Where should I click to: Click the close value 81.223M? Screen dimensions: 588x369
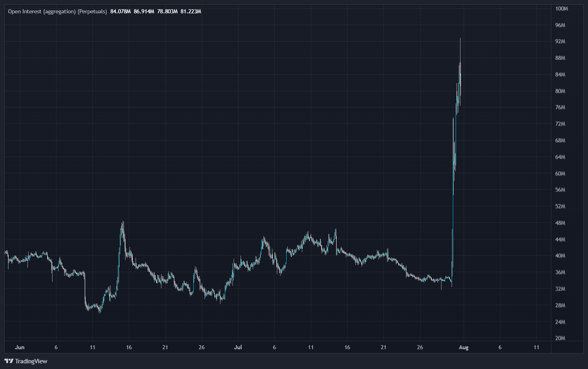tap(190, 11)
